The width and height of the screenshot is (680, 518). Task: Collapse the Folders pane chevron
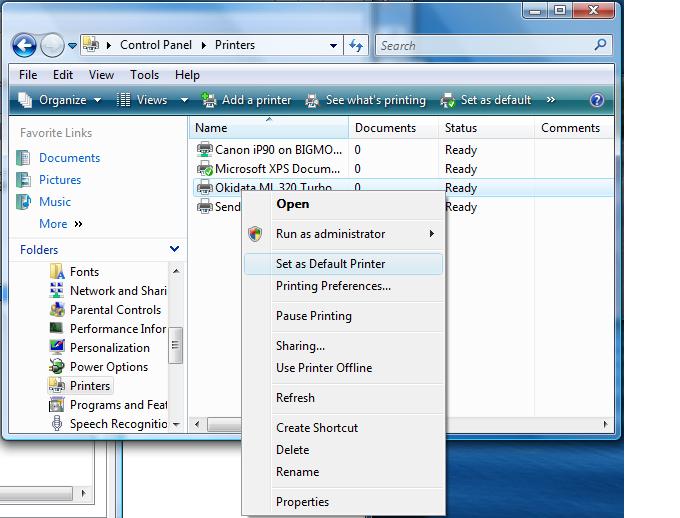[174, 249]
